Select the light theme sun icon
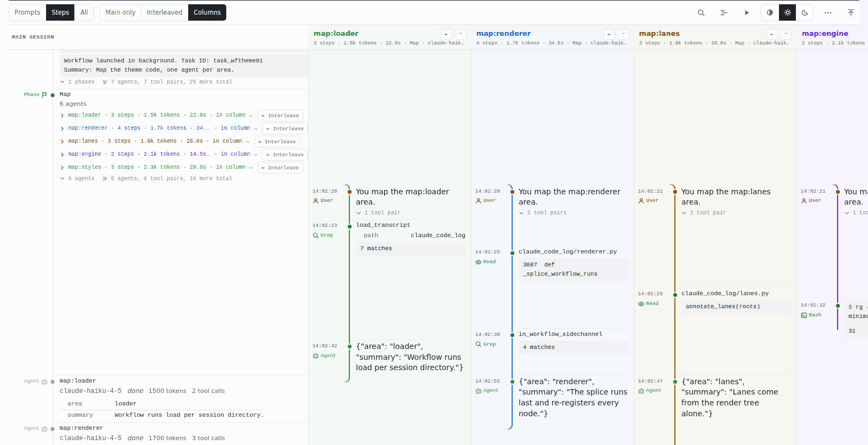 click(788, 12)
